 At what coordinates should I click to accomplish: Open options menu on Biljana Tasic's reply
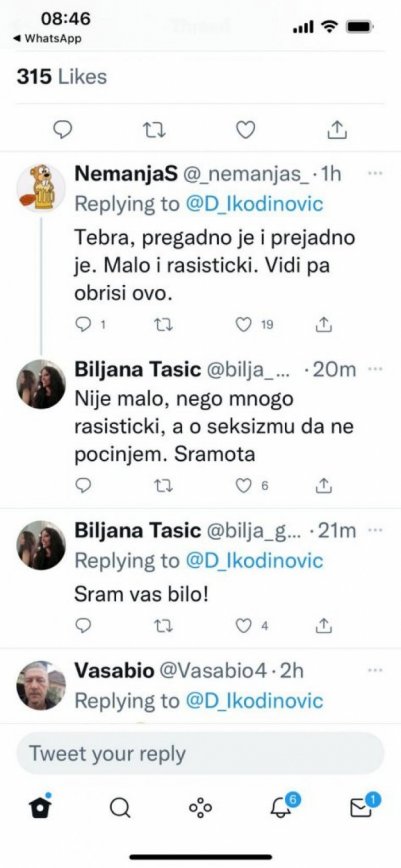(376, 368)
